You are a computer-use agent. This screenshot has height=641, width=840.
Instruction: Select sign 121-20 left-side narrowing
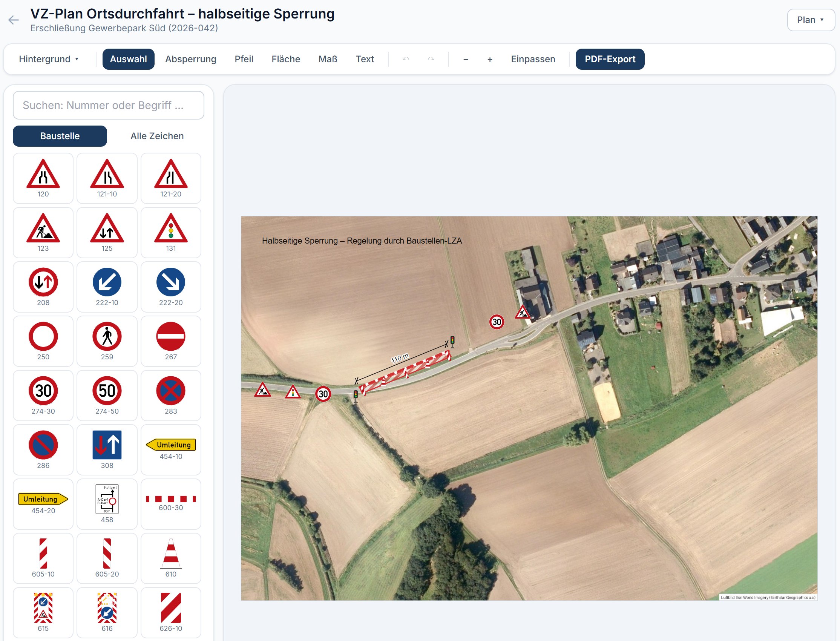click(171, 178)
